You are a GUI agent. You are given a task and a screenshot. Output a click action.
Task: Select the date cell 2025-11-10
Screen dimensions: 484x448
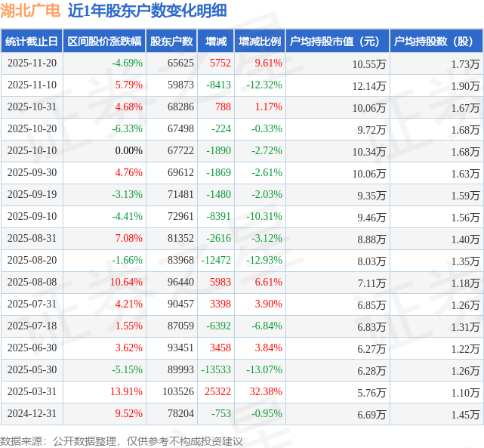32,85
